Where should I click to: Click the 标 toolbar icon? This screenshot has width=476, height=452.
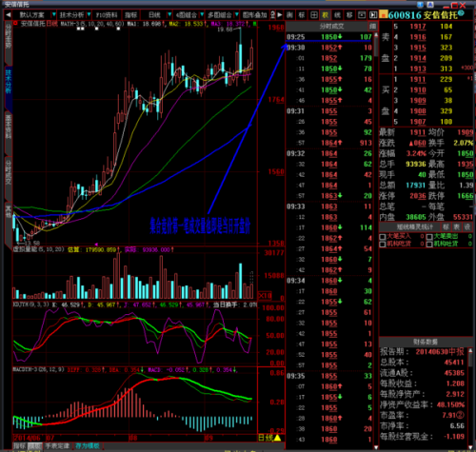(x=302, y=14)
